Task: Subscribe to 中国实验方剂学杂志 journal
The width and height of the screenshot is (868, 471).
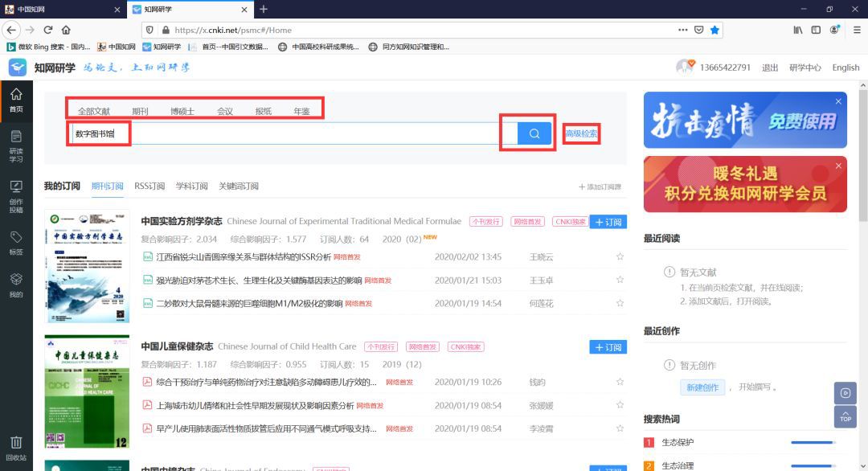Action: [608, 222]
